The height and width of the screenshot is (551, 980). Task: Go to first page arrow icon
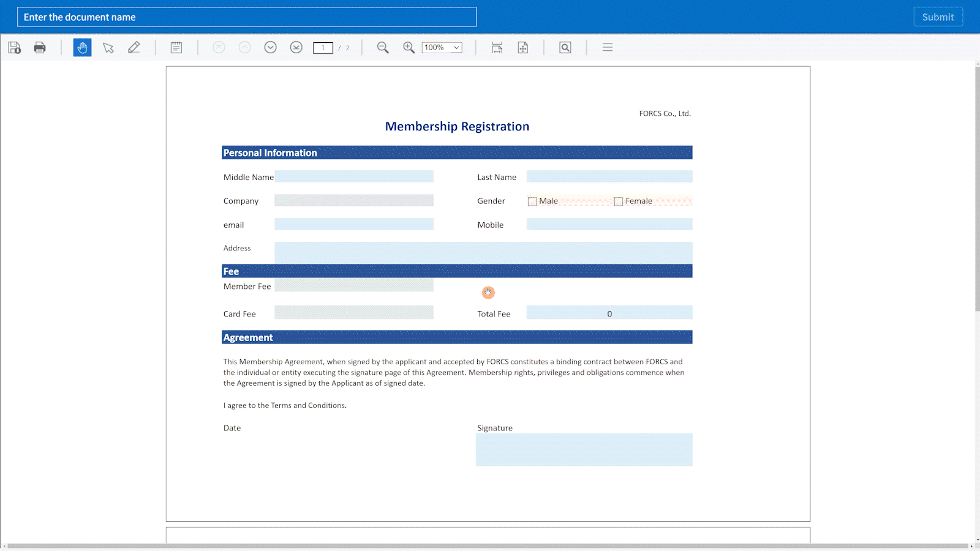219,47
